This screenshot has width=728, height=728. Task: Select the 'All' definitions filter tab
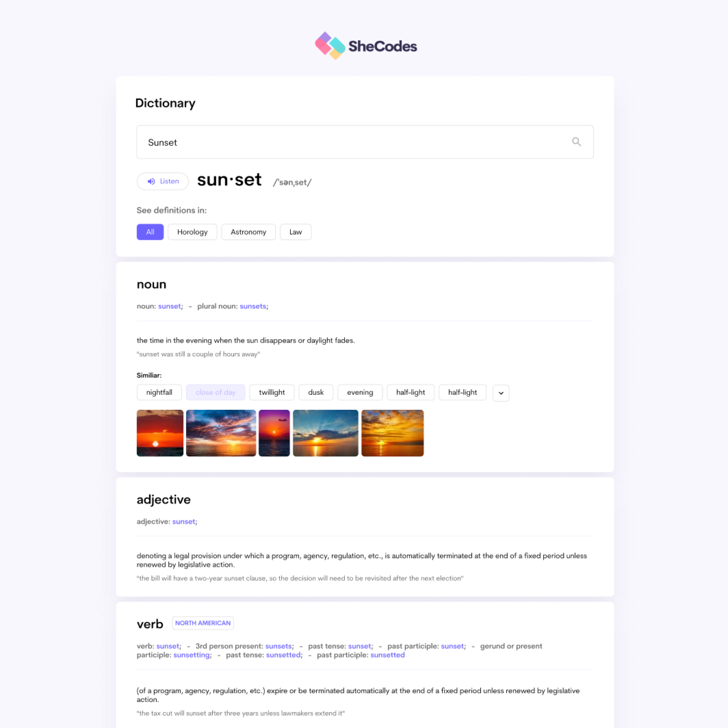click(x=149, y=231)
